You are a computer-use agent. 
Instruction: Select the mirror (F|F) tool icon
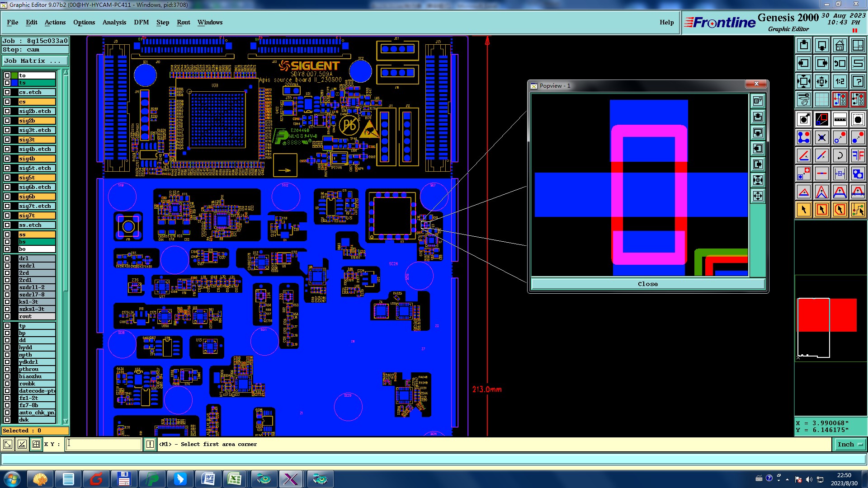pos(858,156)
